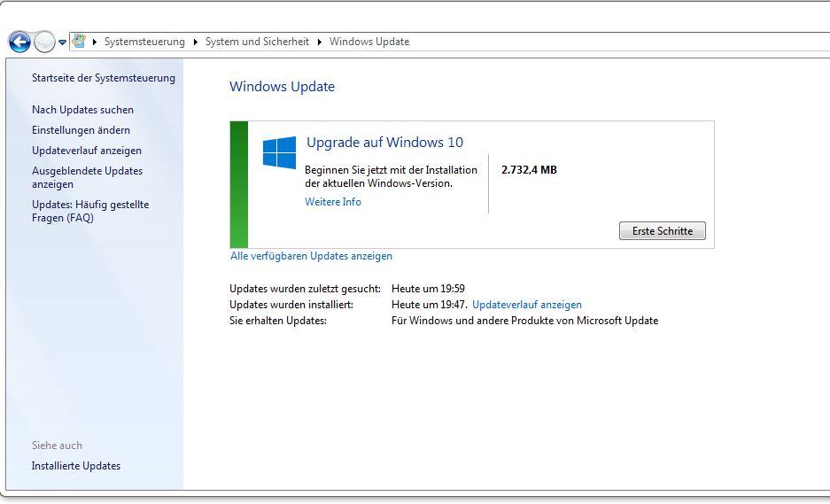Expand the arrow after Systemsteuerung
The width and height of the screenshot is (830, 504).
196,42
